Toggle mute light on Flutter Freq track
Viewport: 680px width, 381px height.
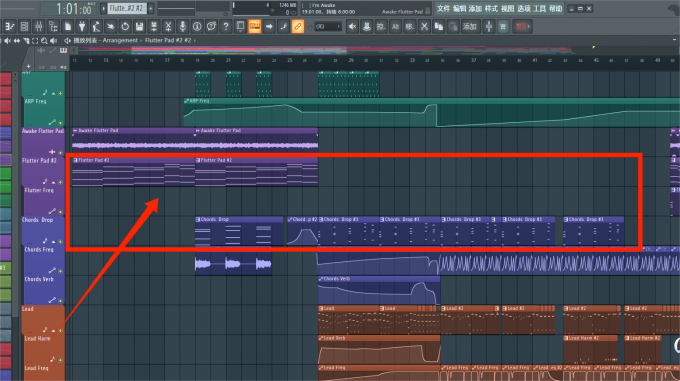click(x=60, y=212)
